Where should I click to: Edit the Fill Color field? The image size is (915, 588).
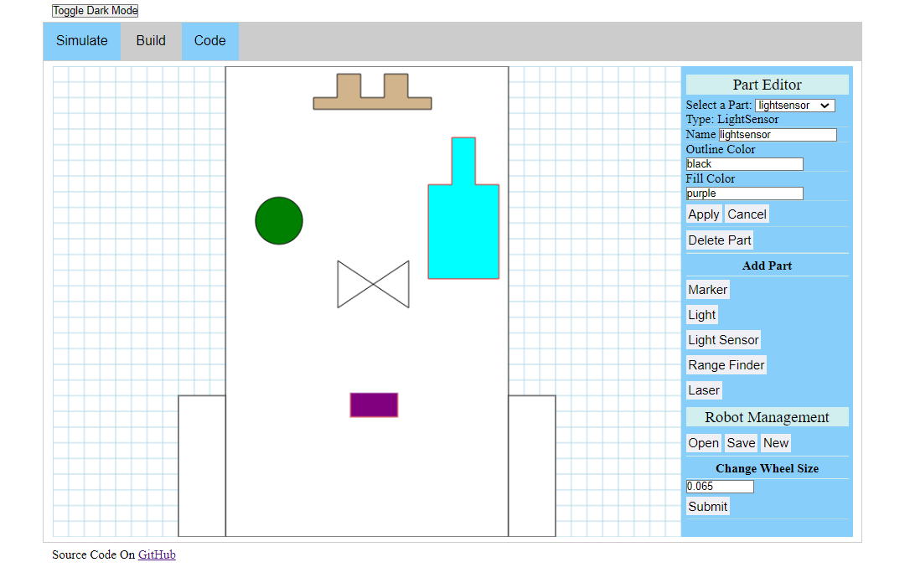pyautogui.click(x=745, y=193)
